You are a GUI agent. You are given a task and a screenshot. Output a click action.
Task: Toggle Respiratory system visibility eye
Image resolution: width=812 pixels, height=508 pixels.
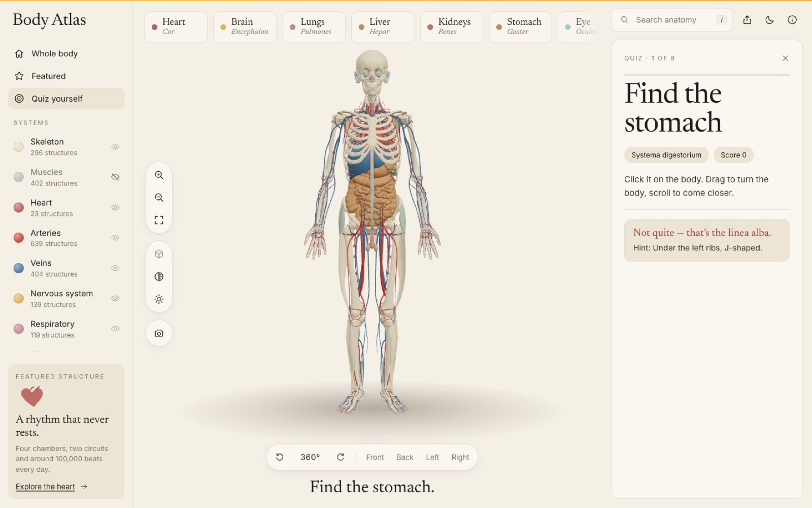[115, 329]
